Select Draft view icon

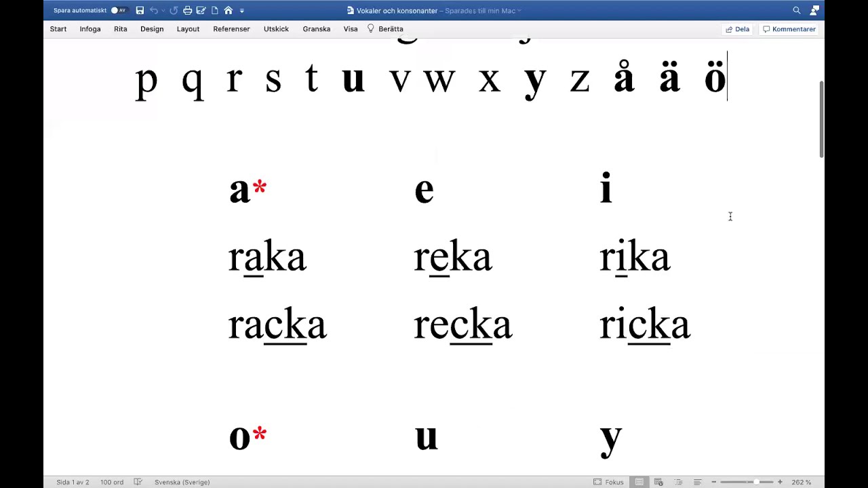(697, 482)
